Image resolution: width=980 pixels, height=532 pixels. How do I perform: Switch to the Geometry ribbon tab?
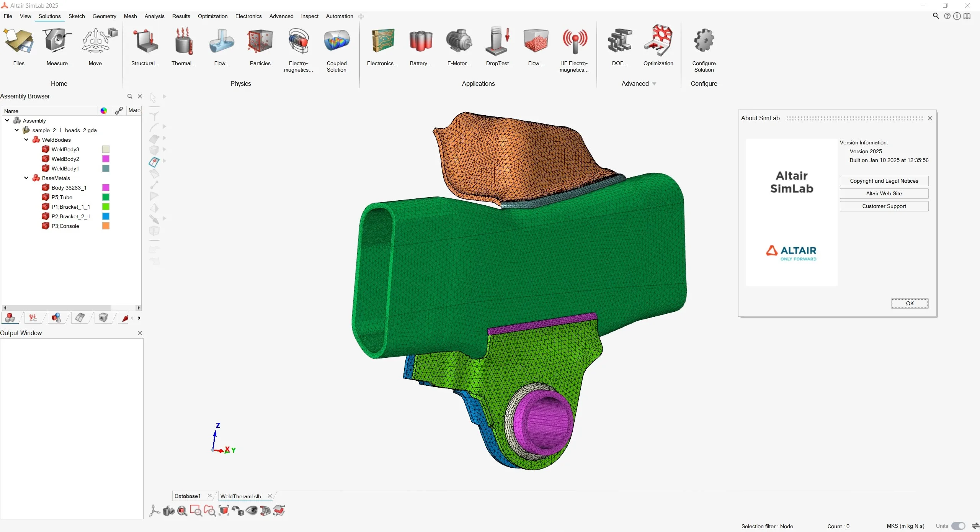point(104,16)
